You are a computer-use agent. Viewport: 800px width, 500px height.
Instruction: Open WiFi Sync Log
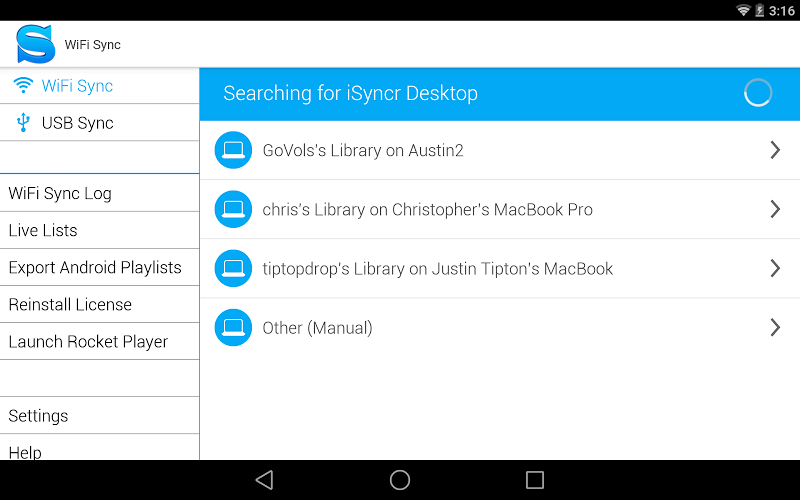(x=60, y=193)
